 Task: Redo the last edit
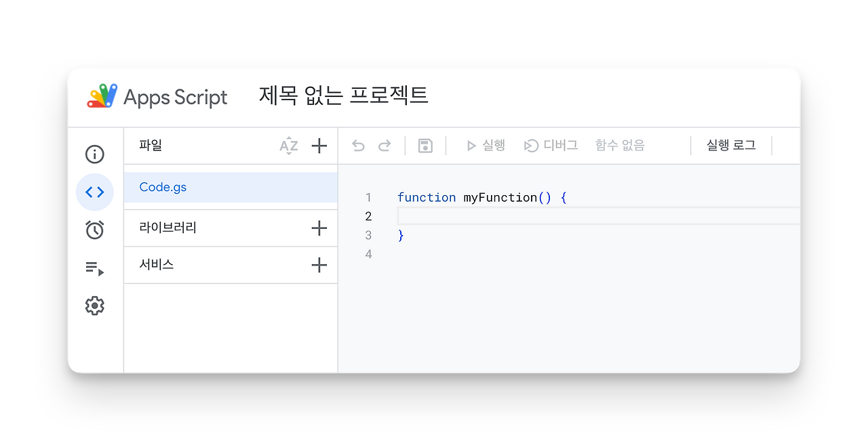384,145
